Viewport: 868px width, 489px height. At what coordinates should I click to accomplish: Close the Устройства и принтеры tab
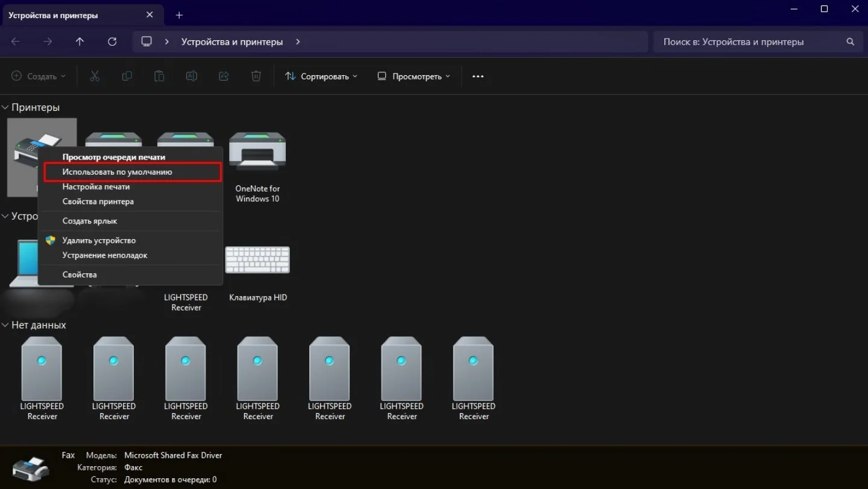[149, 15]
